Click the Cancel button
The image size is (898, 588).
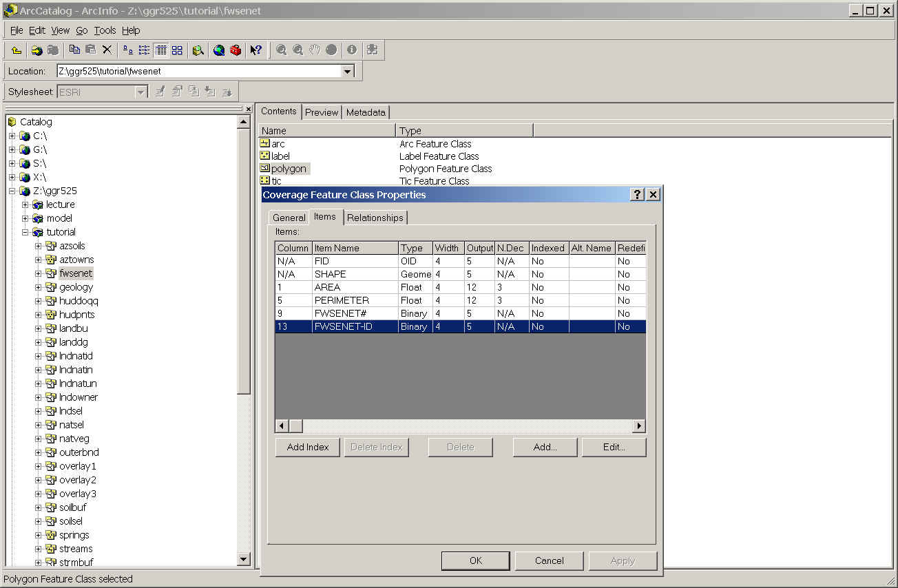(550, 560)
